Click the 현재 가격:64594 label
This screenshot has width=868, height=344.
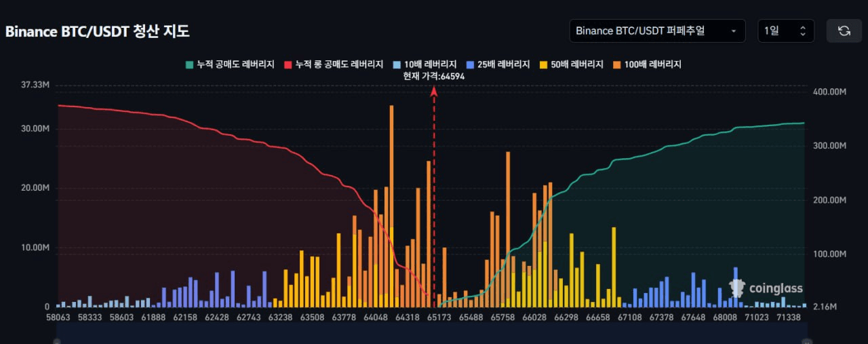pyautogui.click(x=434, y=77)
